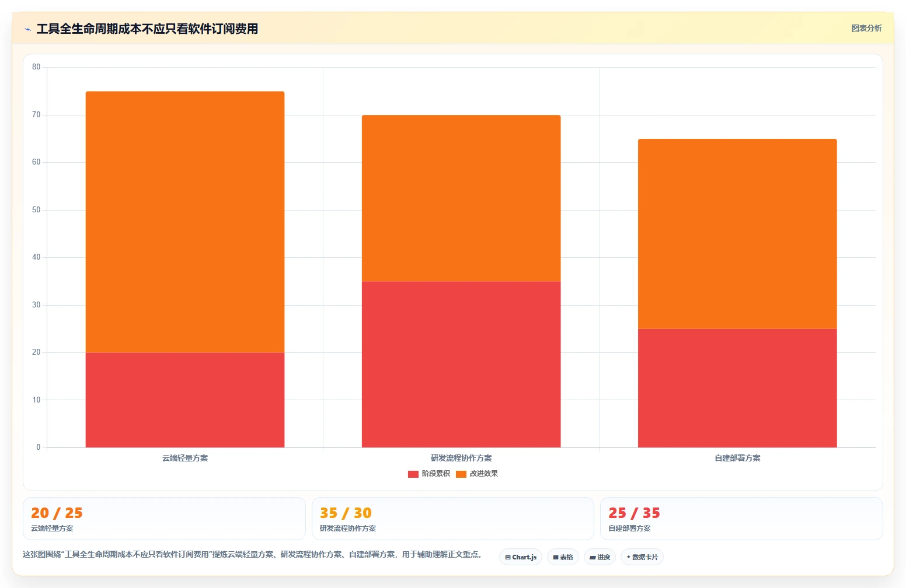Click orange bar segment of 云端轻量方案
906x588 pixels.
pyautogui.click(x=185, y=222)
